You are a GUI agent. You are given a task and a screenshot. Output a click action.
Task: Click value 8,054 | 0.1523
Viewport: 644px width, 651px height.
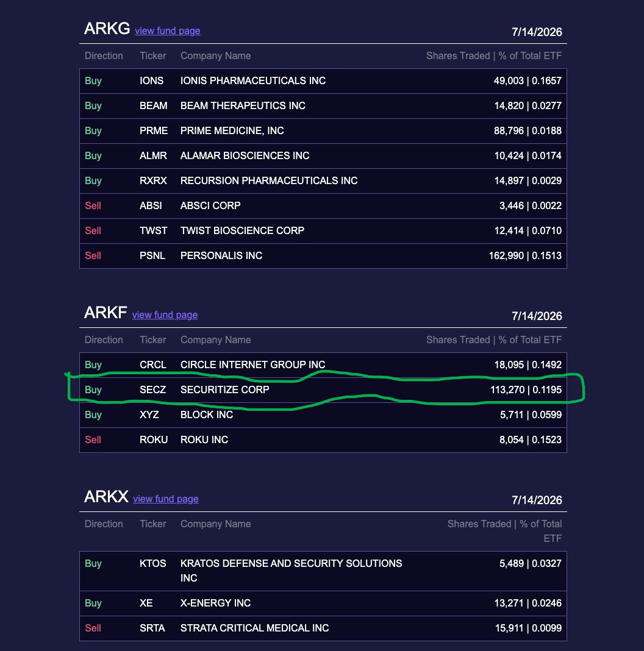(x=531, y=439)
